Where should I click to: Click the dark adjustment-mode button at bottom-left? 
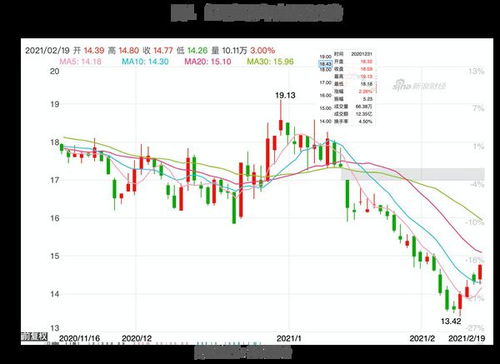point(35,336)
